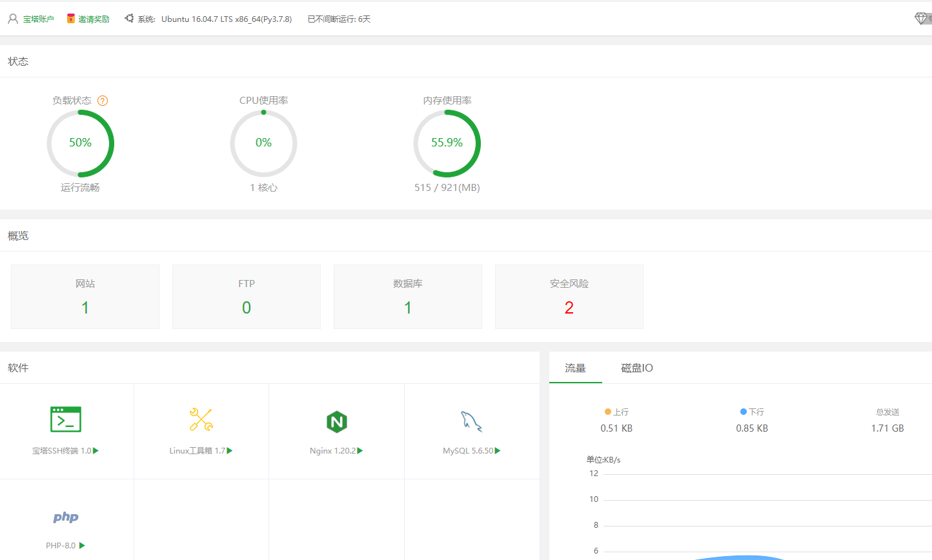Click the 1 核心 text under CPU
932x560 pixels.
coord(263,188)
